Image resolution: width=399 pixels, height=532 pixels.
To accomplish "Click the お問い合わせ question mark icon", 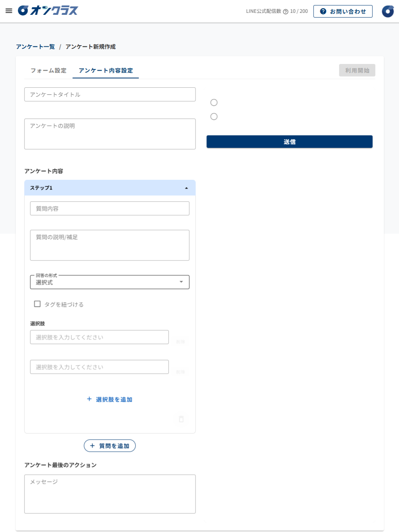I will [323, 11].
